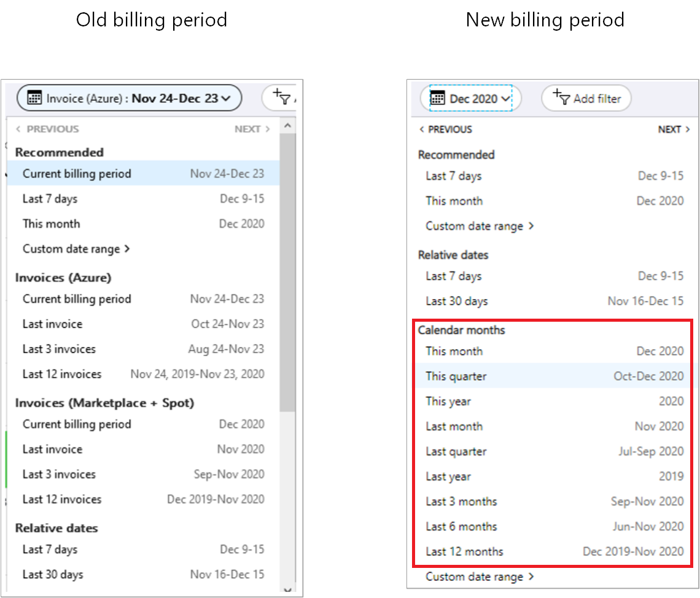The height and width of the screenshot is (598, 700).
Task: Open the Dec 2020 date dropdown
Action: (x=470, y=98)
